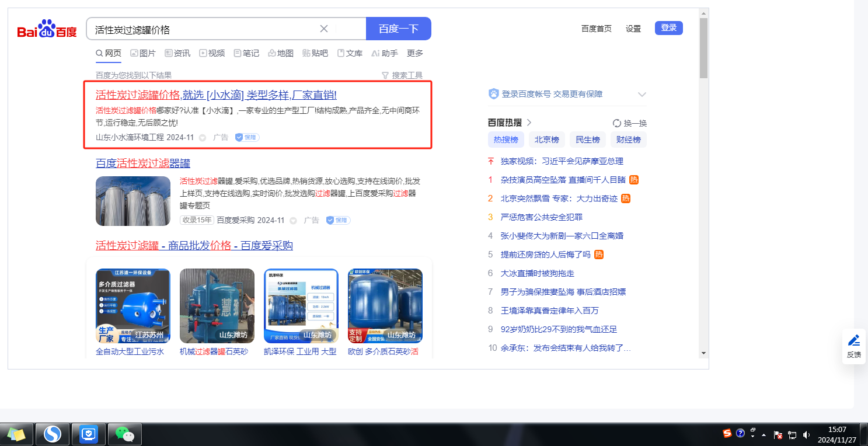Viewport: 868px width, 446px height.
Task: Expand the dropdown arrow after 百度爱采购 2024-11
Action: pyautogui.click(x=294, y=221)
